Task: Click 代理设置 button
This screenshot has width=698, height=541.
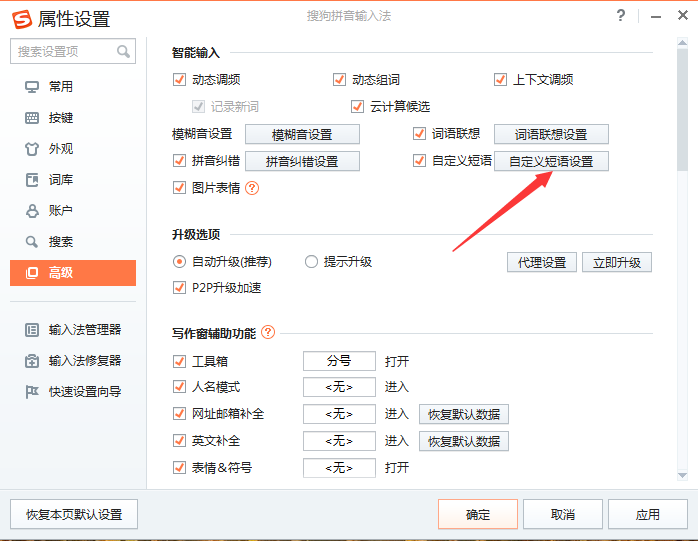Action: pos(542,262)
